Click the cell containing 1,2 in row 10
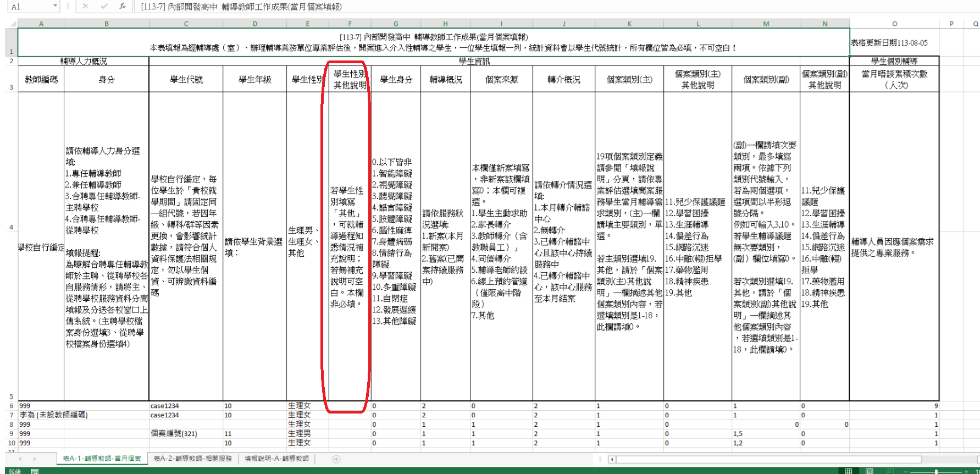 pos(766,443)
